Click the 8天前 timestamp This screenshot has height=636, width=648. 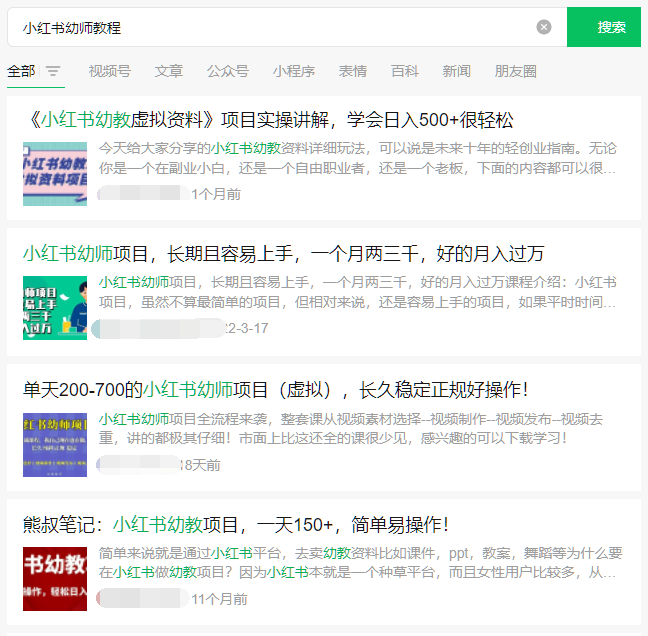[x=201, y=465]
